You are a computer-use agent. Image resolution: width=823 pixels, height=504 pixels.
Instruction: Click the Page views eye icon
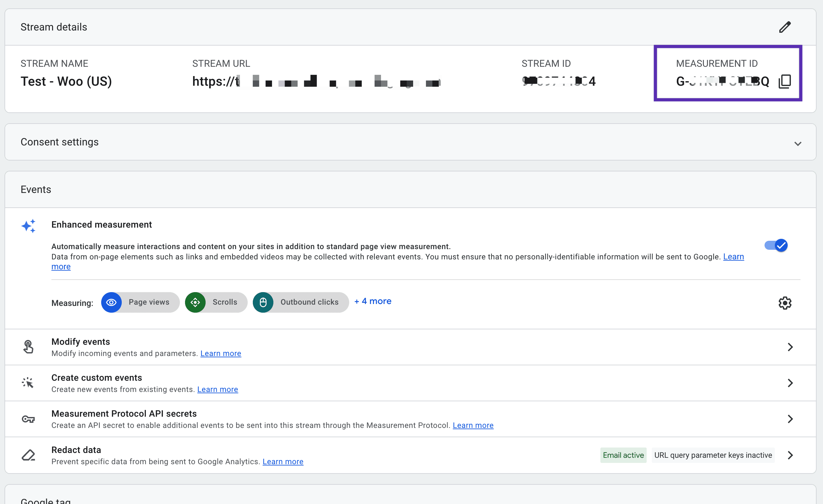point(111,302)
